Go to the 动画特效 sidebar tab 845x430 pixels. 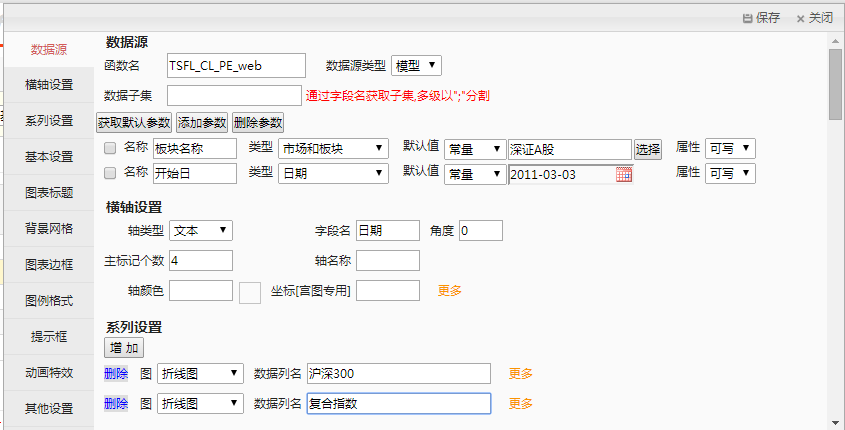48,373
